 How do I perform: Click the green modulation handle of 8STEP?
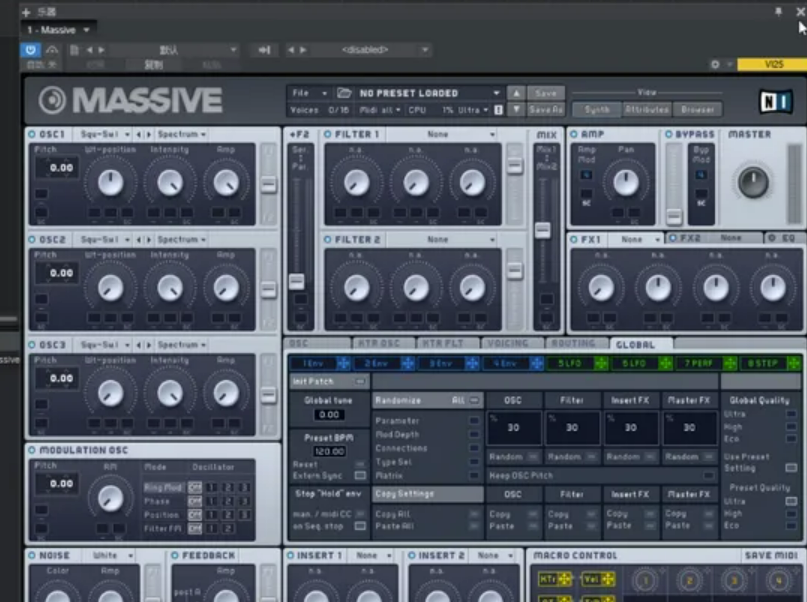pyautogui.click(x=794, y=363)
